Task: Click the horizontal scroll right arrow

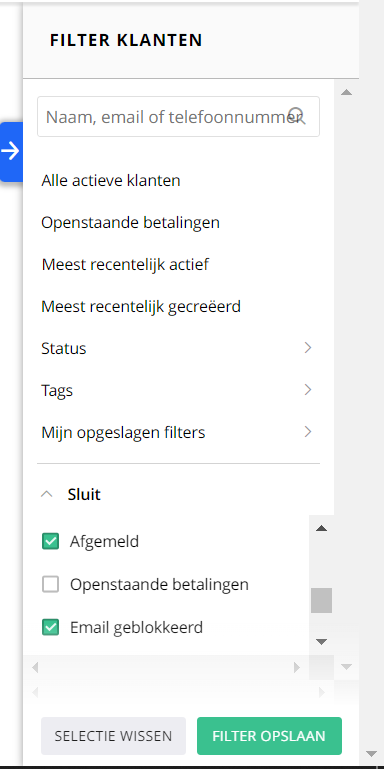Action: pos(297,667)
